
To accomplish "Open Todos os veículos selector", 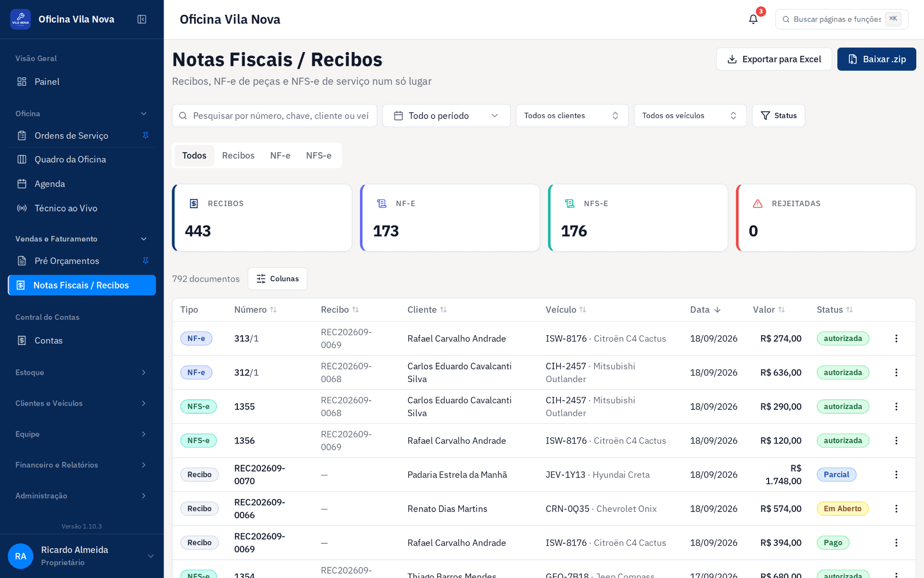I will pyautogui.click(x=690, y=116).
